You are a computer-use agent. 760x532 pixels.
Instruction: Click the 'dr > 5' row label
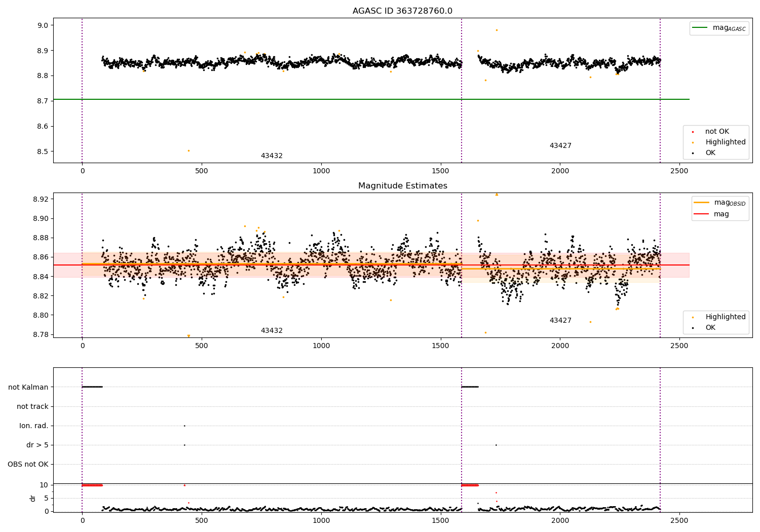point(37,445)
